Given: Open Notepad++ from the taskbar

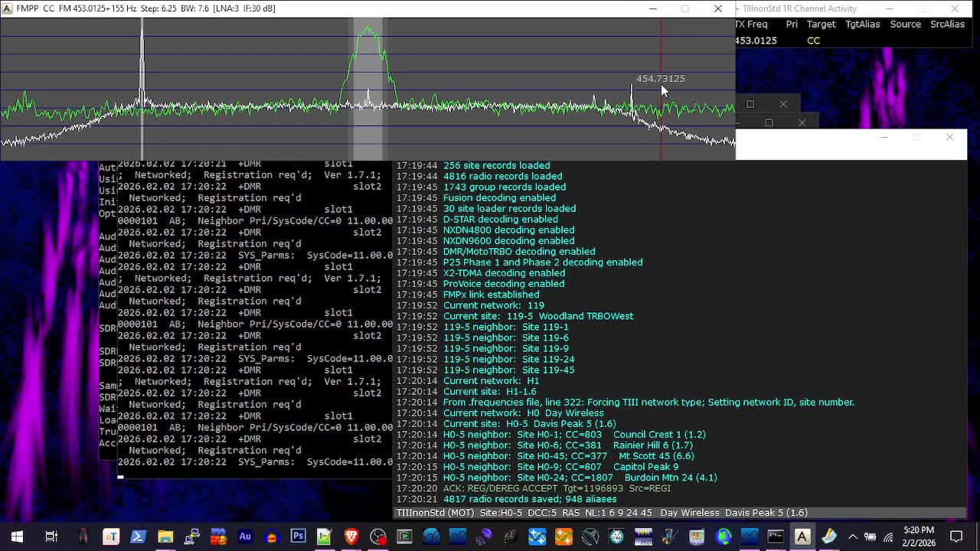Looking at the screenshot, I should pos(324,536).
